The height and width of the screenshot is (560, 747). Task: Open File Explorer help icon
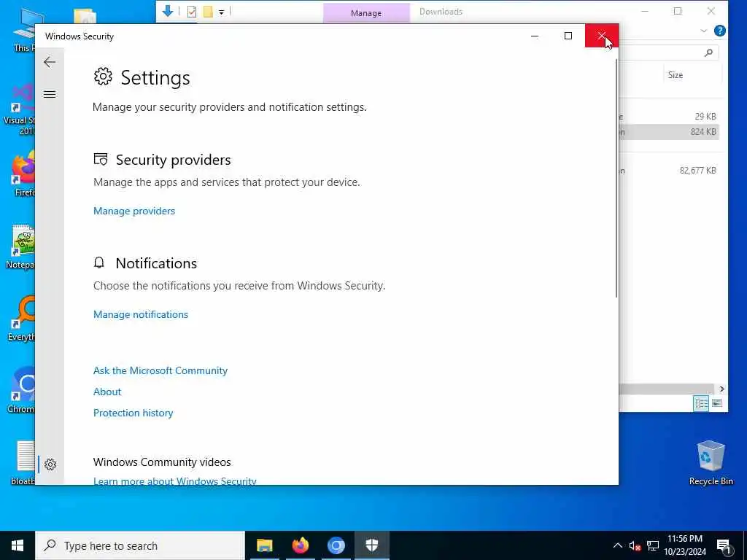coord(720,31)
